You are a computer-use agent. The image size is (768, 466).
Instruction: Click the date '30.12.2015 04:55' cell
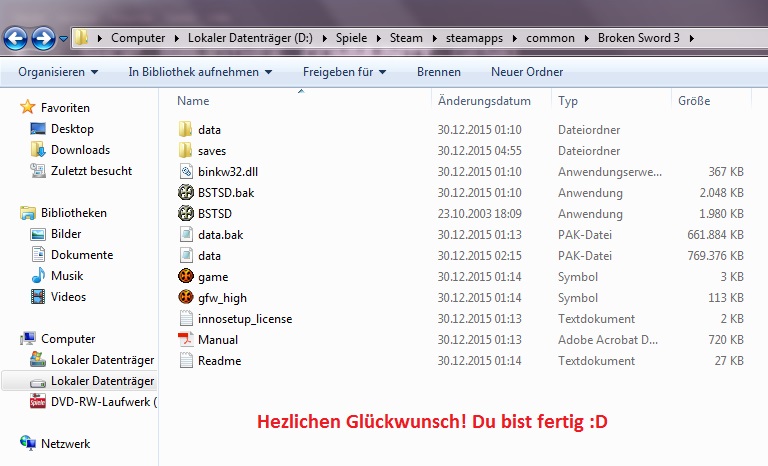[480, 151]
